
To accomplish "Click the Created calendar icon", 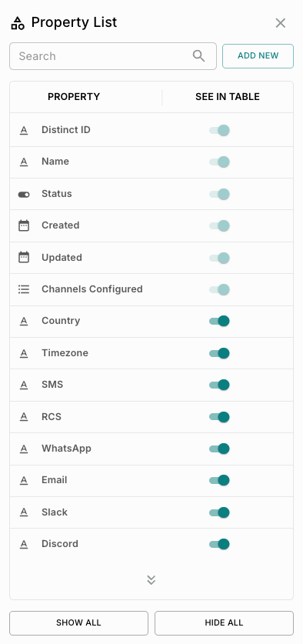I will tap(24, 225).
